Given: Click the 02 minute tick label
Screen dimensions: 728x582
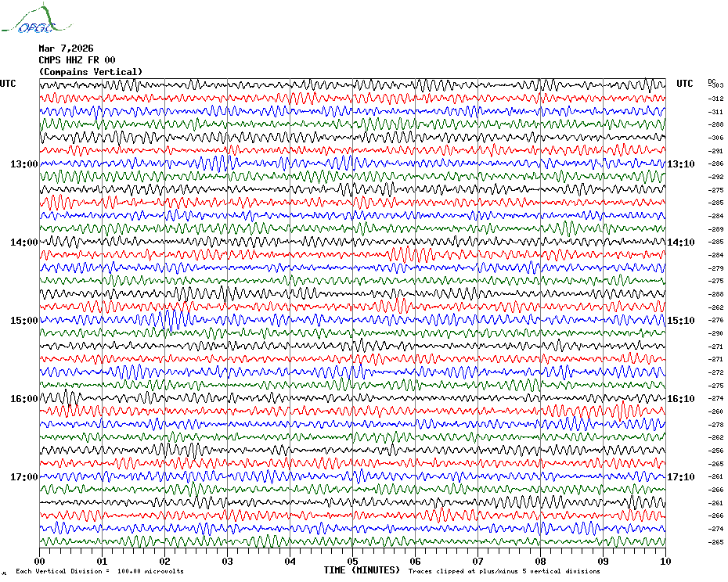Looking at the screenshot, I should pos(165,561).
